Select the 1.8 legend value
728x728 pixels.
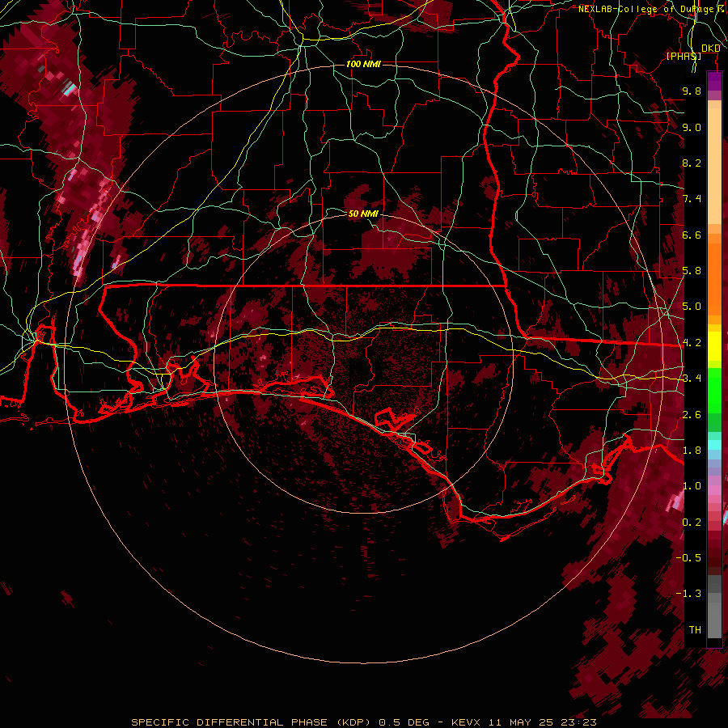point(692,451)
